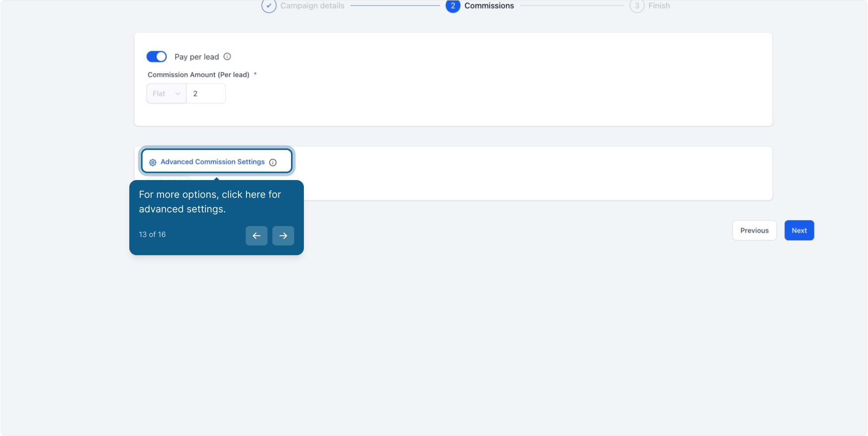Viewport: 868px width, 436px height.
Task: Click the step 3 number circle
Action: coord(637,6)
